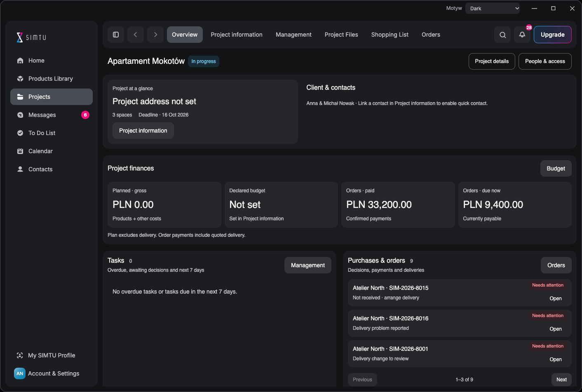Click Orders button in Purchases & orders
The width and height of the screenshot is (582, 392).
point(556,265)
